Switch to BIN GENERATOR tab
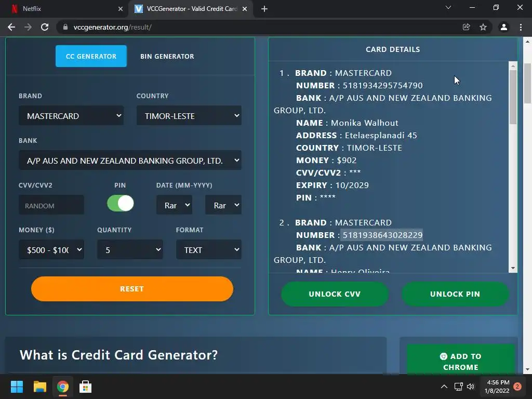This screenshot has width=532, height=399. point(167,56)
